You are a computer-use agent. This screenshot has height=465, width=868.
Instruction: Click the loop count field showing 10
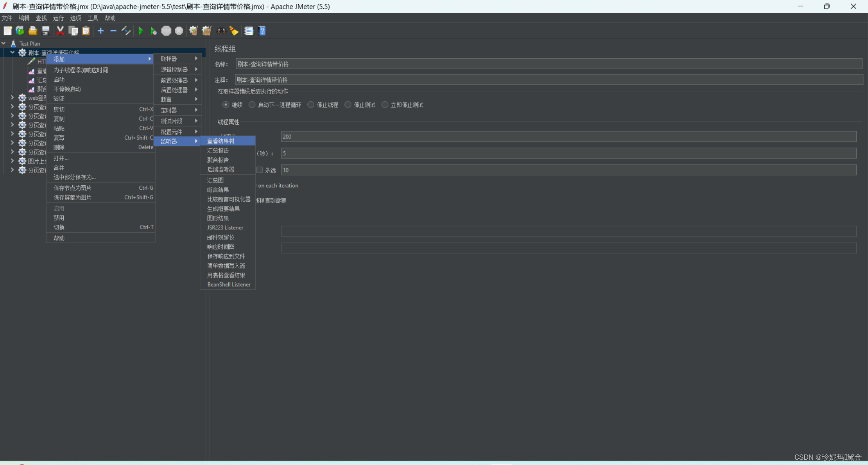568,170
